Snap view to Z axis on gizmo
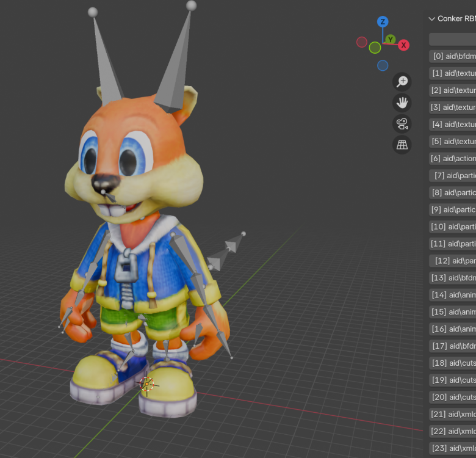 [383, 22]
